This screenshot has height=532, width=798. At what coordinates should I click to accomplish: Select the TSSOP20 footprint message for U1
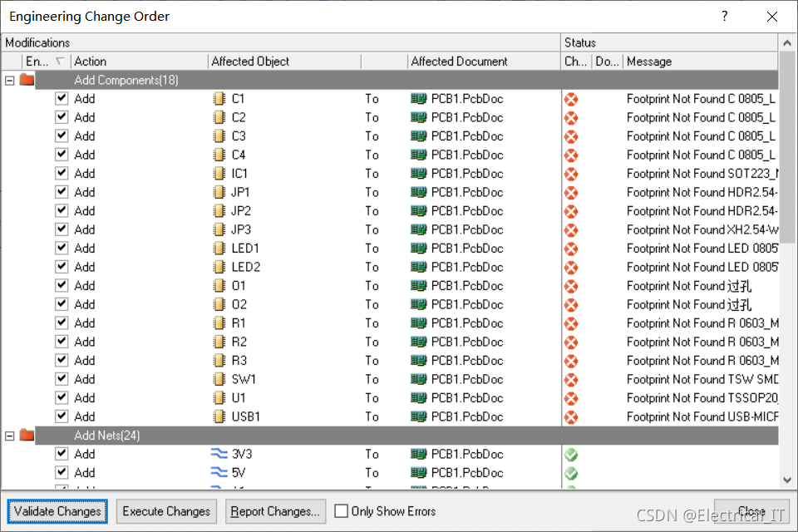[x=702, y=398]
